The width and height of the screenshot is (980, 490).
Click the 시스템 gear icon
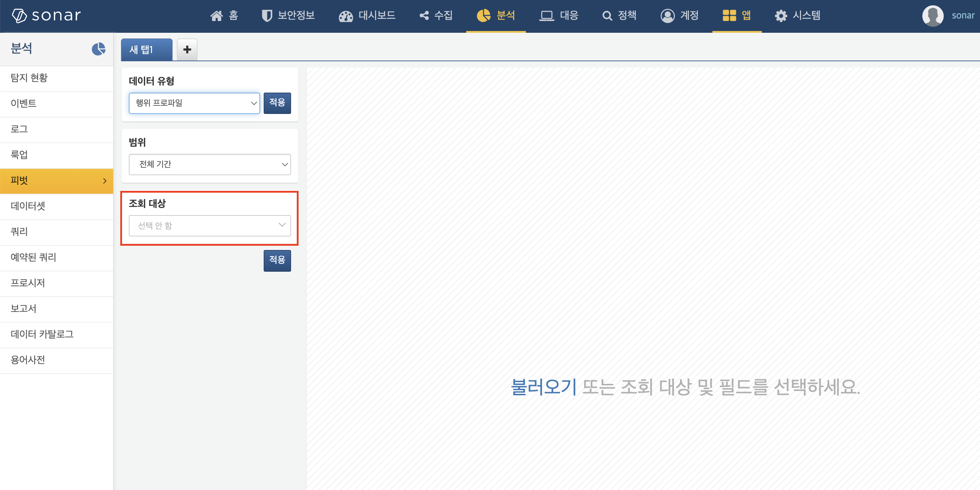point(781,16)
